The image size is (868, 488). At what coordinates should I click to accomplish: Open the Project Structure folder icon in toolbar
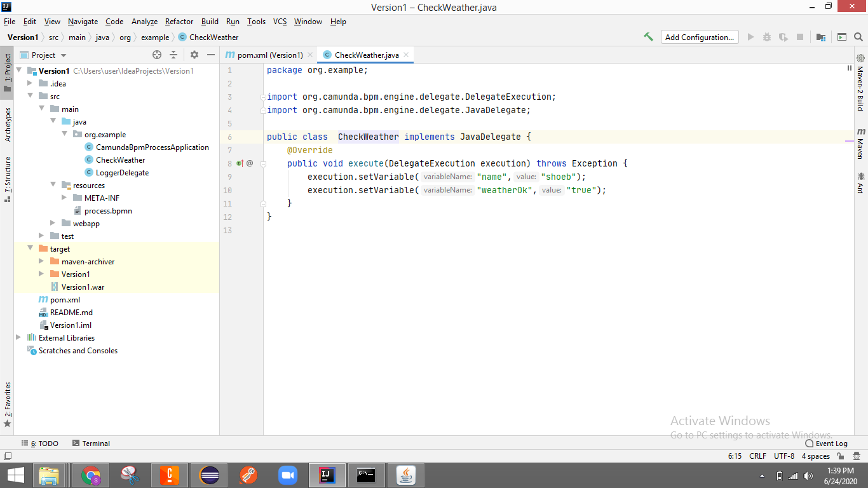(821, 37)
